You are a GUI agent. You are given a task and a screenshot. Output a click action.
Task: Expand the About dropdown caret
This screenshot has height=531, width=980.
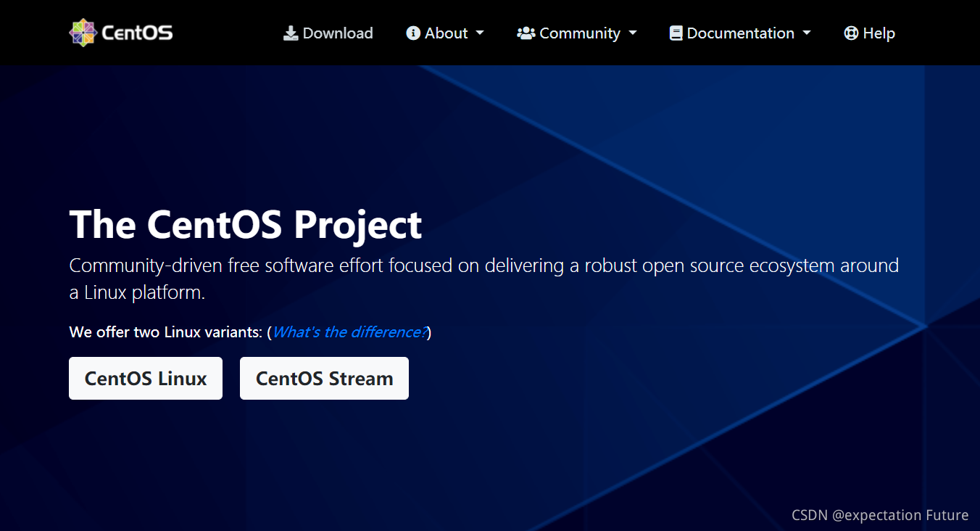tap(480, 33)
